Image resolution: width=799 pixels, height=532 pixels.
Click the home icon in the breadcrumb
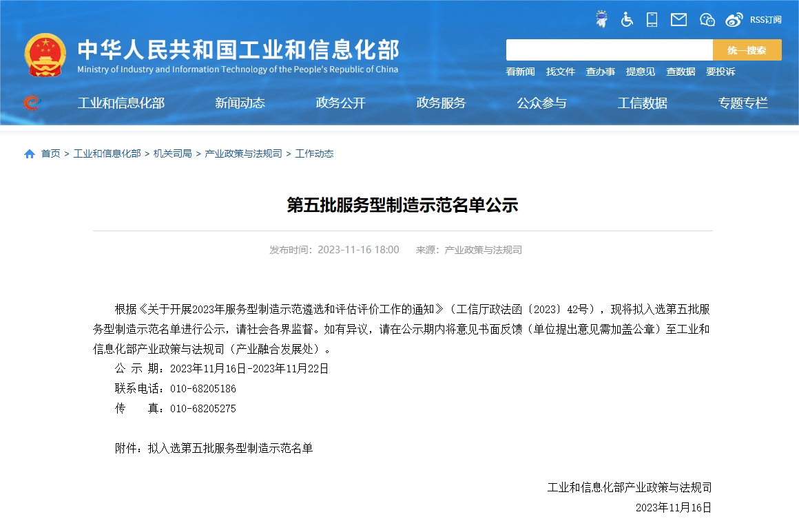pos(29,153)
